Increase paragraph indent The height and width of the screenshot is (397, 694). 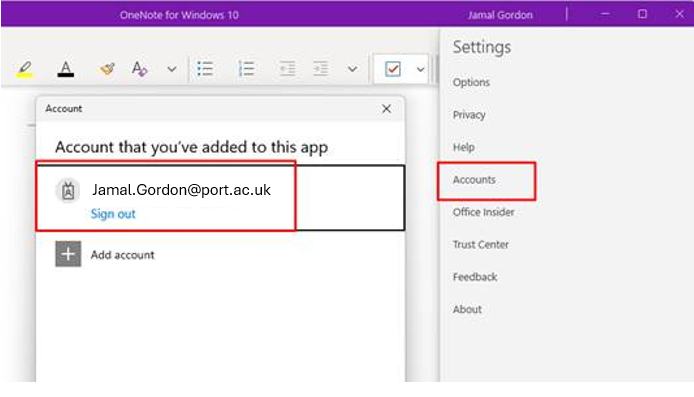(x=320, y=69)
